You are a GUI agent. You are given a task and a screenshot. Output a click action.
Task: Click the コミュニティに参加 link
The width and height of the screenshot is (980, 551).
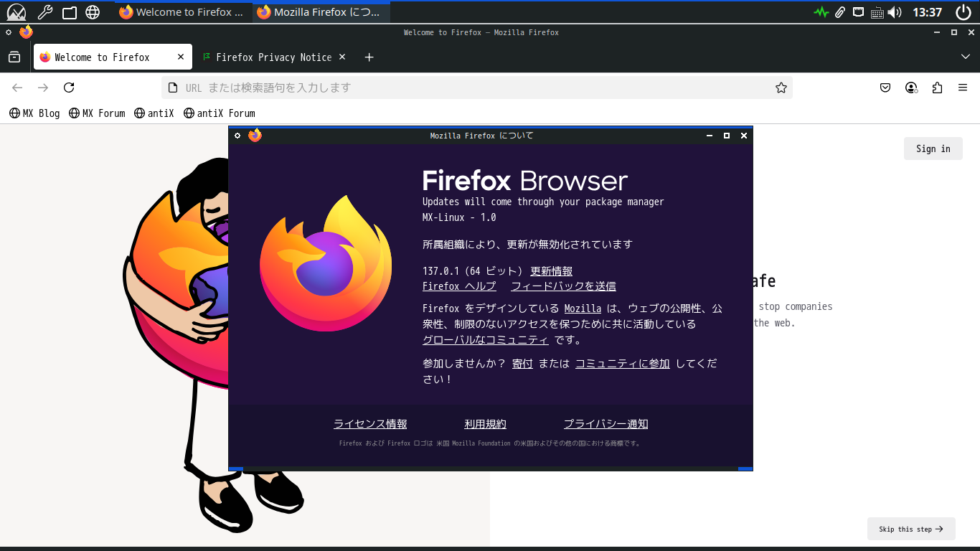[x=623, y=364]
